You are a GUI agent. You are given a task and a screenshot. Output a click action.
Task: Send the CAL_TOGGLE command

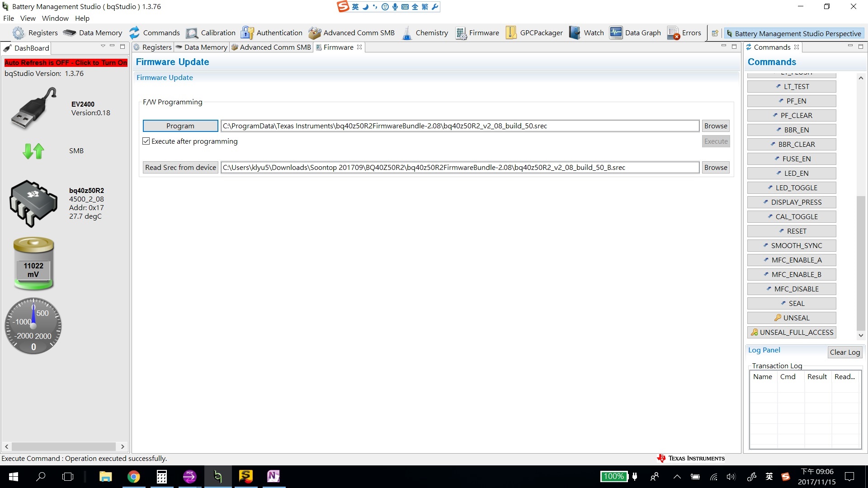coord(792,217)
